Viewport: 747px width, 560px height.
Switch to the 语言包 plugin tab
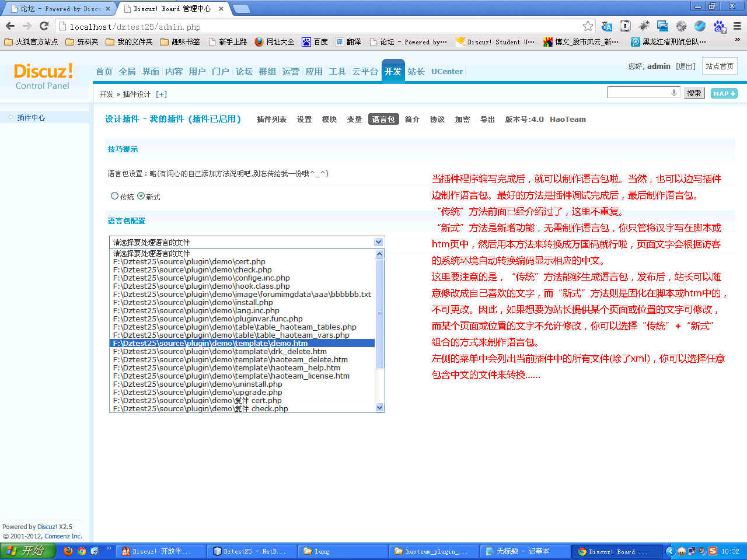[383, 119]
